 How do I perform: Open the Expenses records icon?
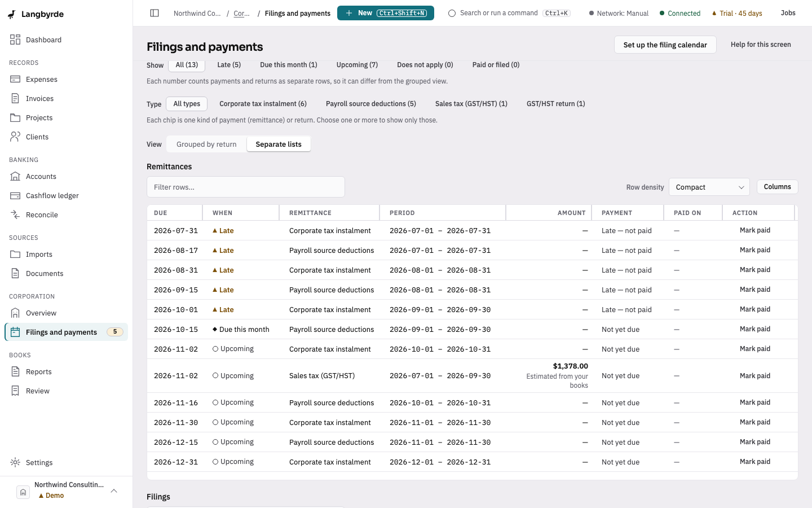[x=15, y=79]
